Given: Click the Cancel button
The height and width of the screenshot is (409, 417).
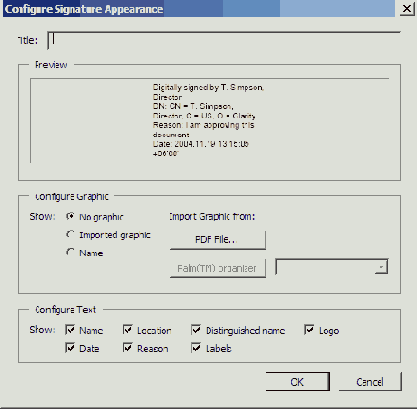Looking at the screenshot, I should (x=370, y=382).
